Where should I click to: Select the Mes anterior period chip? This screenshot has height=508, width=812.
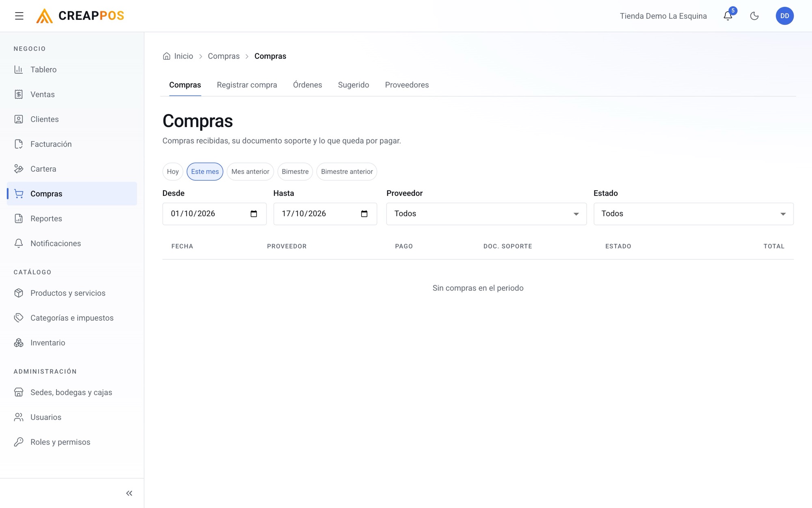click(250, 172)
